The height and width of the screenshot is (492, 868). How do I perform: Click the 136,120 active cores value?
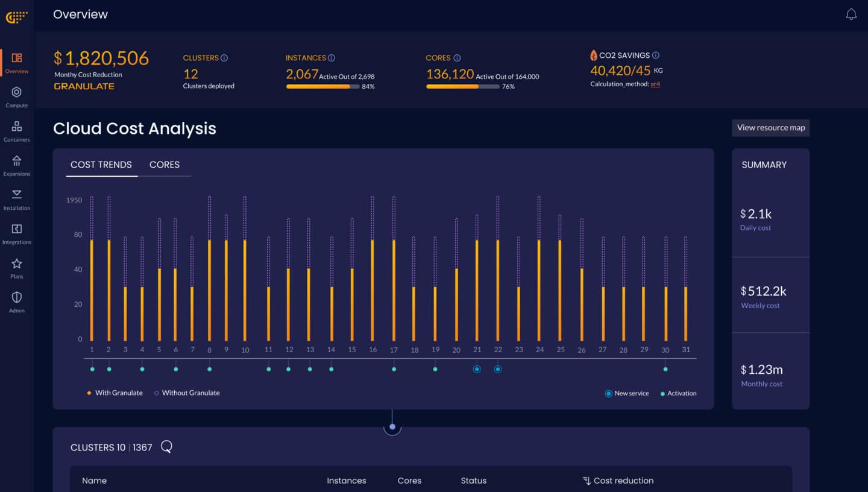coord(450,74)
